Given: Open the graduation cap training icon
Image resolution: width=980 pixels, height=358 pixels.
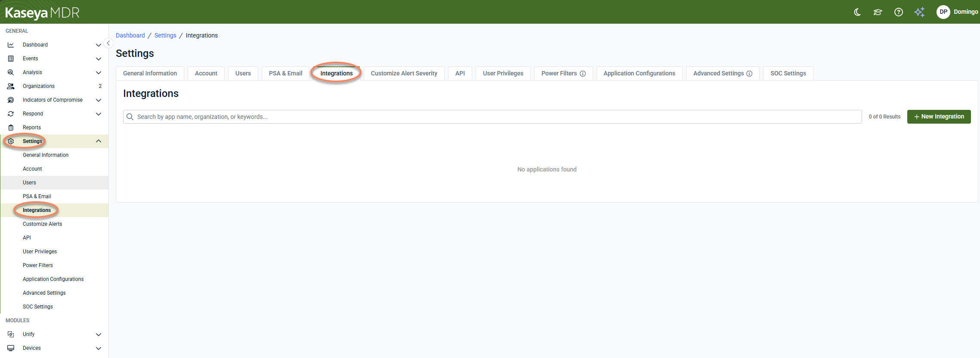Looking at the screenshot, I should pos(878,12).
